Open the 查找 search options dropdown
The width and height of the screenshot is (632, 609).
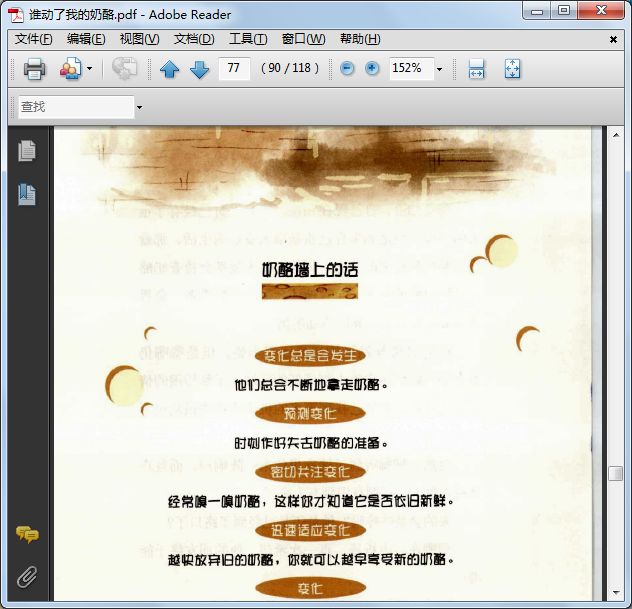(139, 107)
